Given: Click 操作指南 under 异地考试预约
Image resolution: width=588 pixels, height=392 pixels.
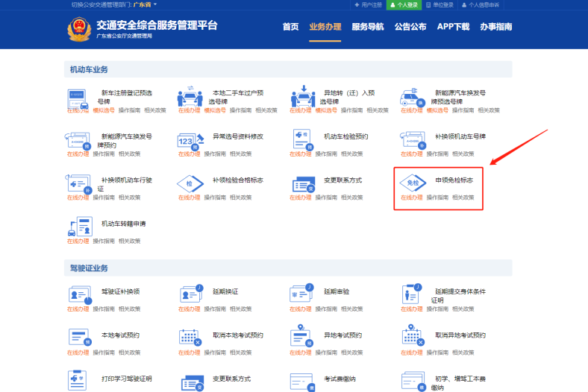Looking at the screenshot, I should pyautogui.click(x=326, y=353).
